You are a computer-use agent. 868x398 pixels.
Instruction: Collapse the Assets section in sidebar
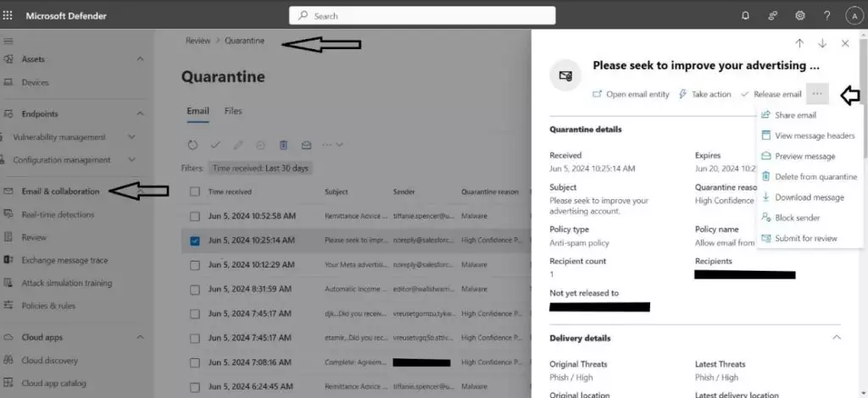coord(140,59)
